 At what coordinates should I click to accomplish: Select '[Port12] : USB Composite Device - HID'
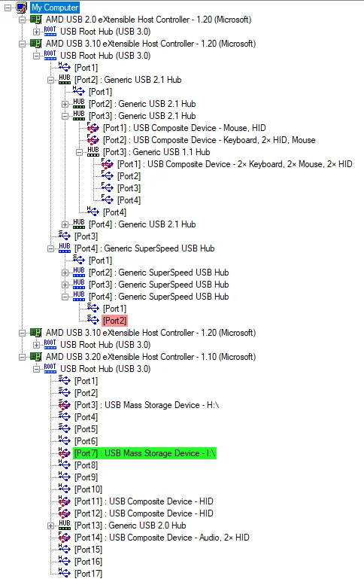tap(144, 513)
